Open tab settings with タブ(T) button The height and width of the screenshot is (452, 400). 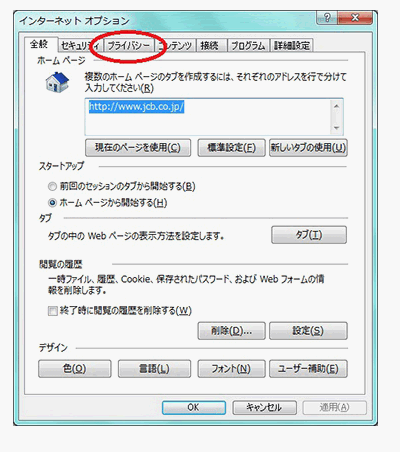(309, 235)
